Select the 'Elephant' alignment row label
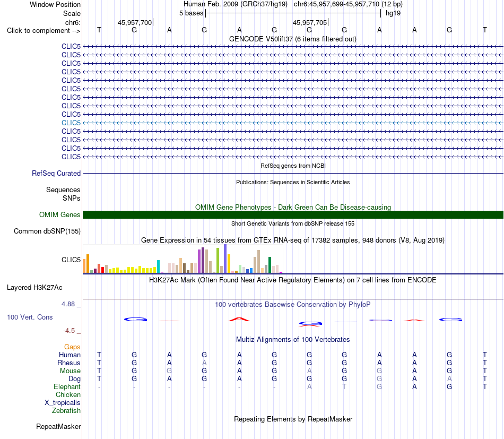The width and height of the screenshot is (504, 439). pos(67,386)
